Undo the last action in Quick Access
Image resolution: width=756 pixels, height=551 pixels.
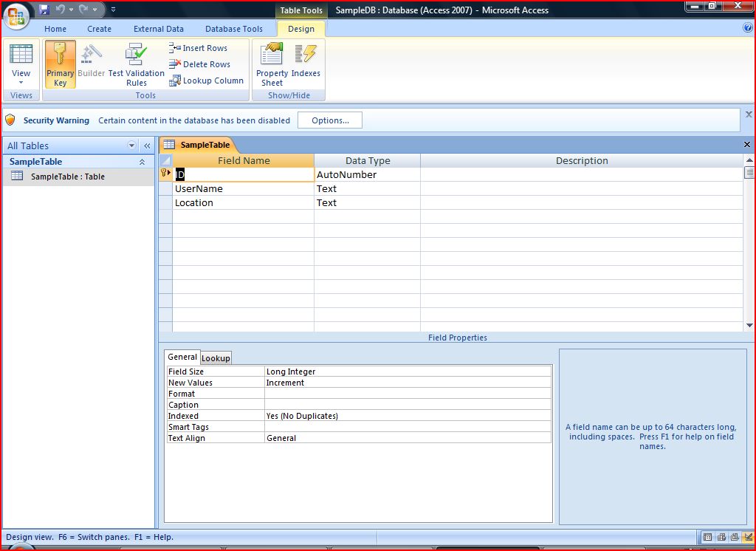click(61, 9)
